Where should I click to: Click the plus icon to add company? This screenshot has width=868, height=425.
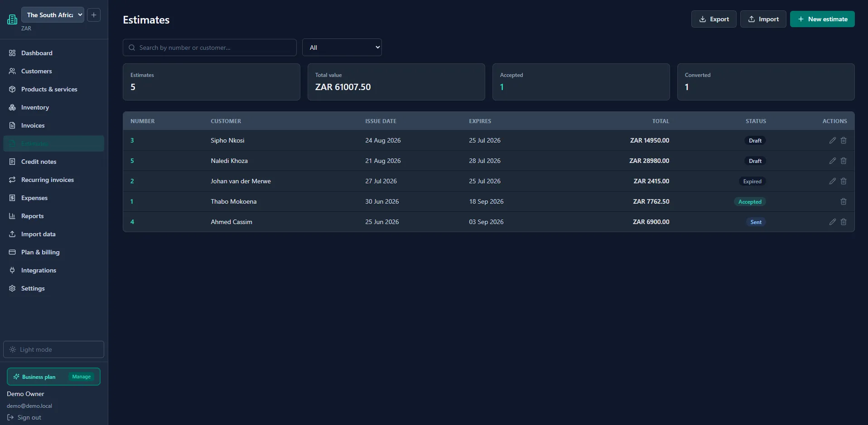[94, 15]
